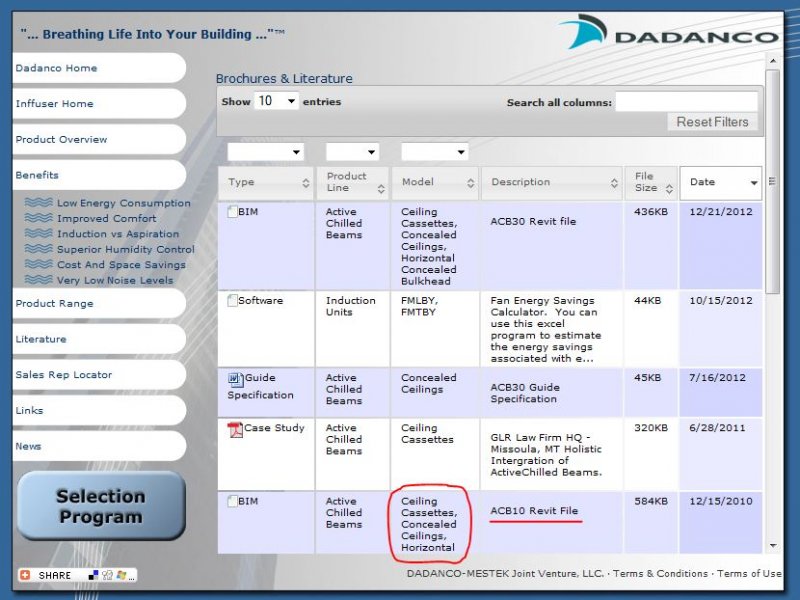Screen dimensions: 800x600
Task: Click wave icon beside Induction vs Aspiration
Action: [39, 233]
